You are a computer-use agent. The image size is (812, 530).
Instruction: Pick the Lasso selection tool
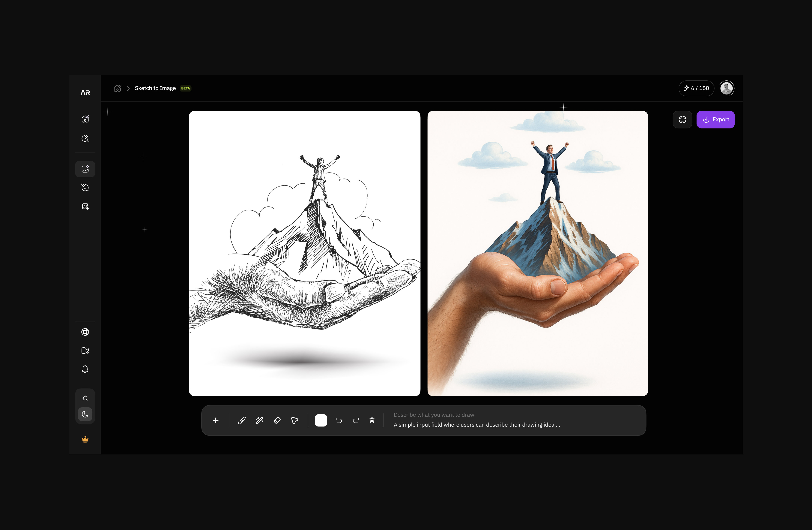(294, 420)
